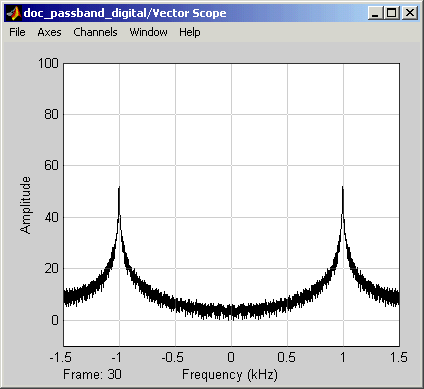The width and height of the screenshot is (424, 389).
Task: Open the File menu
Action: (17, 32)
